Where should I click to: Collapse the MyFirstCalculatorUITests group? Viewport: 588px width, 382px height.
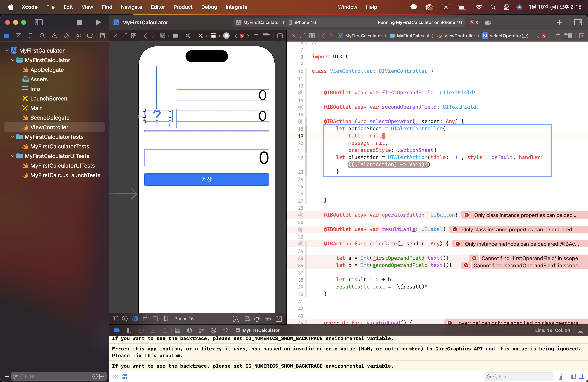click(13, 156)
